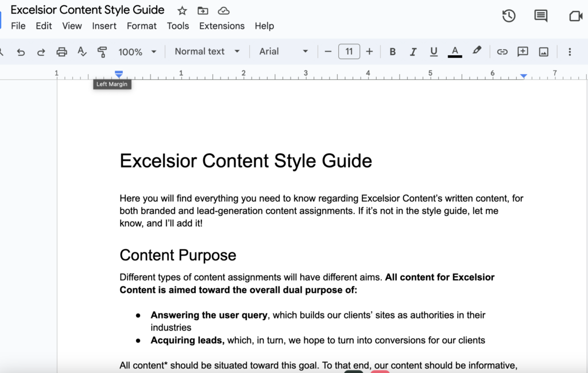588x373 pixels.
Task: Star the Excelsior Content Style Guide document
Action: point(181,10)
